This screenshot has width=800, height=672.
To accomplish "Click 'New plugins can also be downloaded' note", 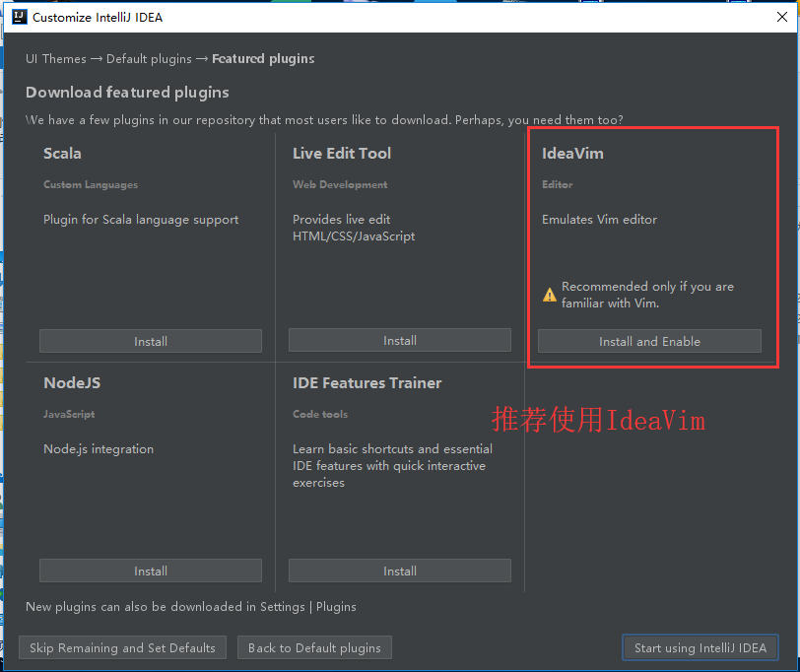I will tap(191, 607).
